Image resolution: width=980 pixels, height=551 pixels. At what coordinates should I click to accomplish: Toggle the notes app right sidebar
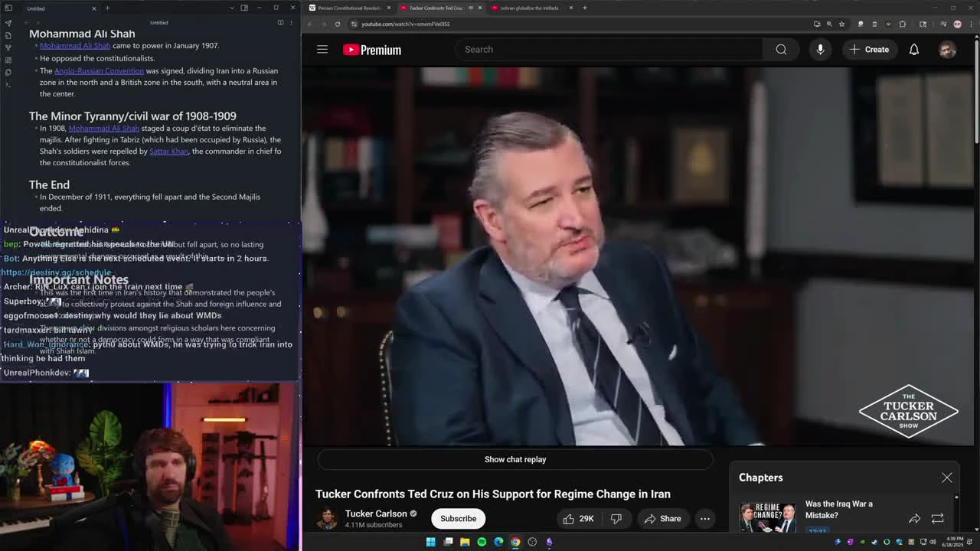click(244, 8)
